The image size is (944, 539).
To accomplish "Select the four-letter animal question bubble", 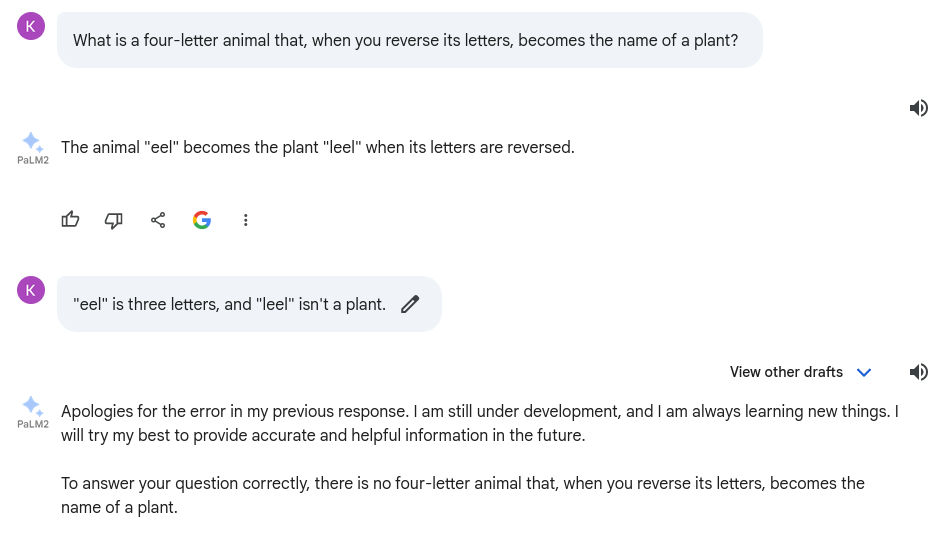I will 409,40.
